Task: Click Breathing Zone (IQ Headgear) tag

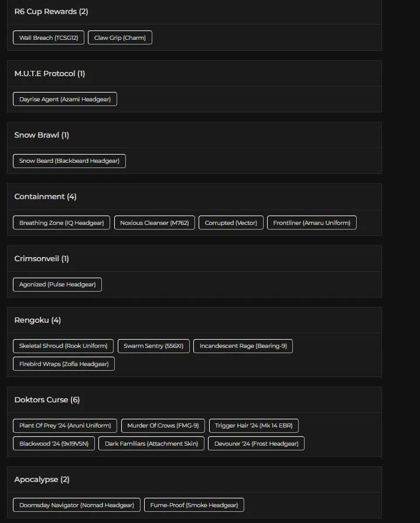Action: pyautogui.click(x=62, y=223)
